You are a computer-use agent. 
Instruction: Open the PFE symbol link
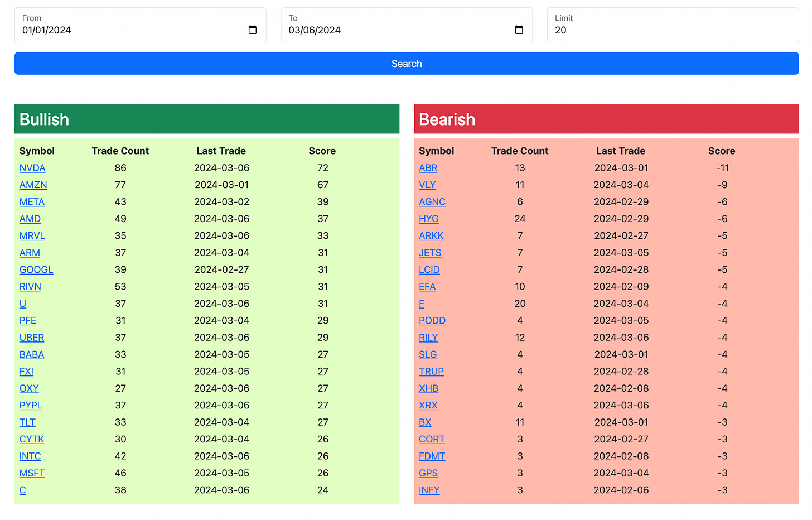pyautogui.click(x=28, y=321)
